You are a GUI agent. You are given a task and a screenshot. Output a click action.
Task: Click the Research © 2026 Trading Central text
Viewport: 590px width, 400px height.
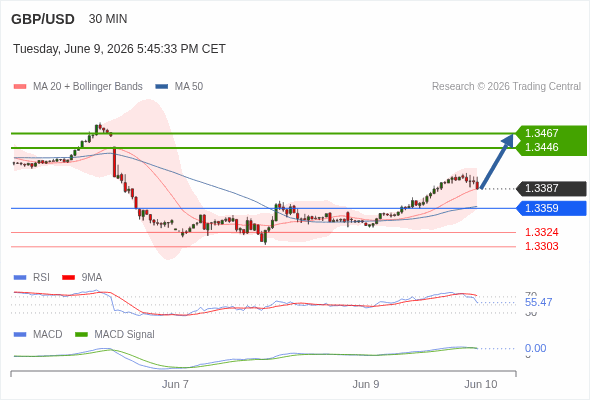506,87
